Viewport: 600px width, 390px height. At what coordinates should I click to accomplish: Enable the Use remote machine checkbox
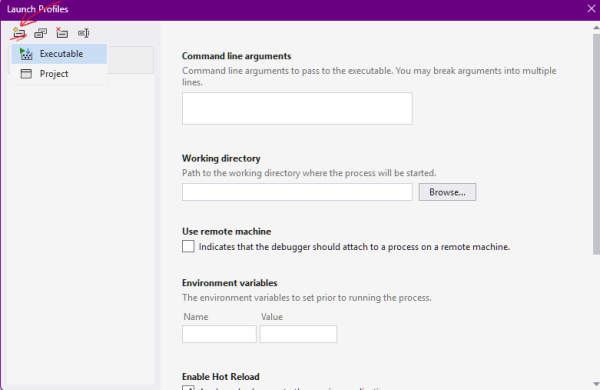188,246
